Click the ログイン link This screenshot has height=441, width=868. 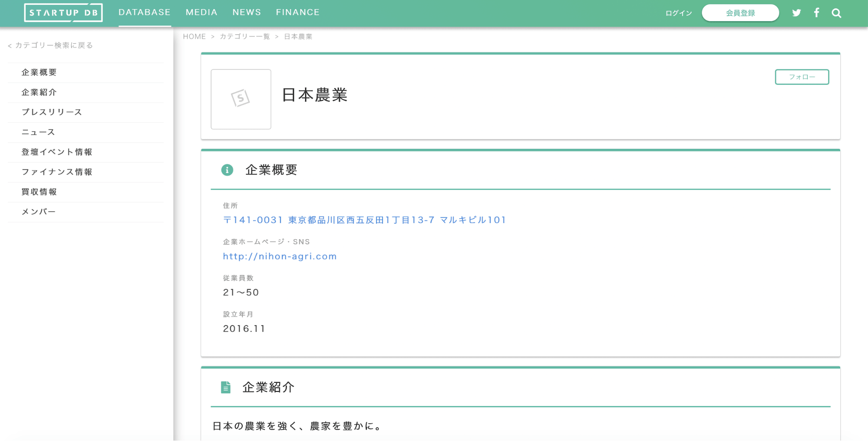tap(679, 13)
